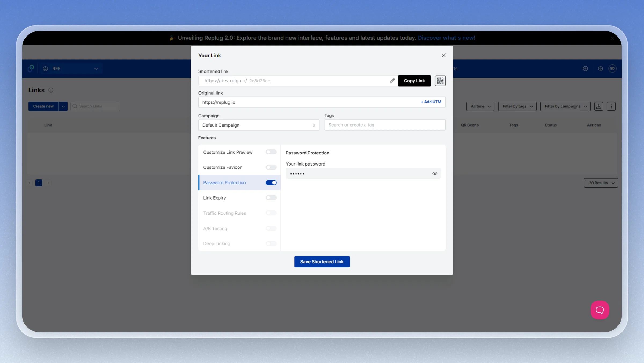
Task: Click the plus circle icon in header
Action: (x=585, y=69)
